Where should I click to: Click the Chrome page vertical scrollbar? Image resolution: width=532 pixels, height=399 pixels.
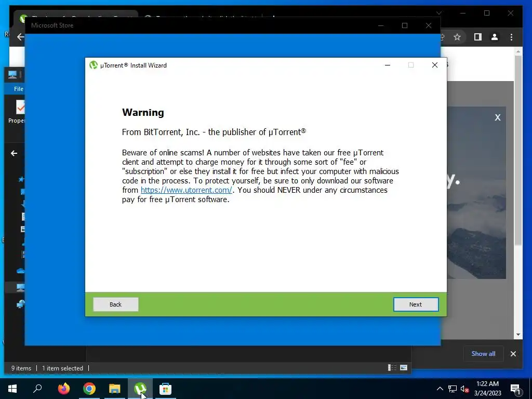[518, 151]
